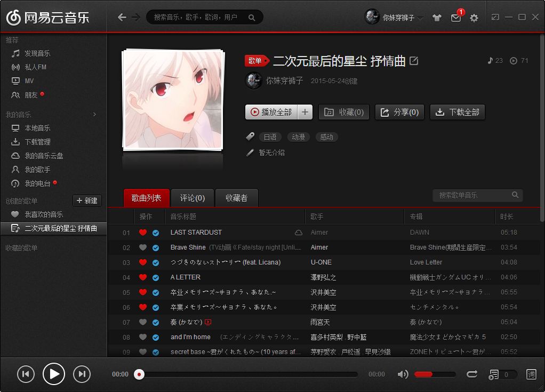Toggle heart on つづきのないストーリー row
The width and height of the screenshot is (545, 392).
coord(143,262)
